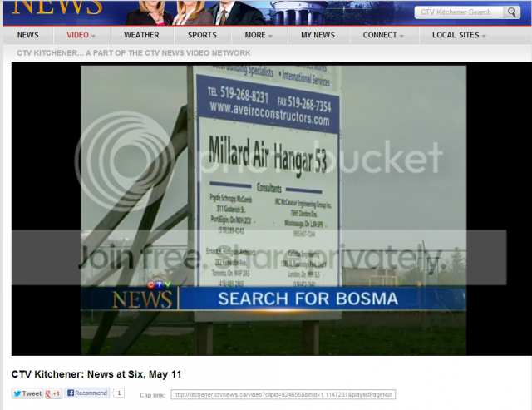
Task: Click the video player to play
Action: coord(273,210)
